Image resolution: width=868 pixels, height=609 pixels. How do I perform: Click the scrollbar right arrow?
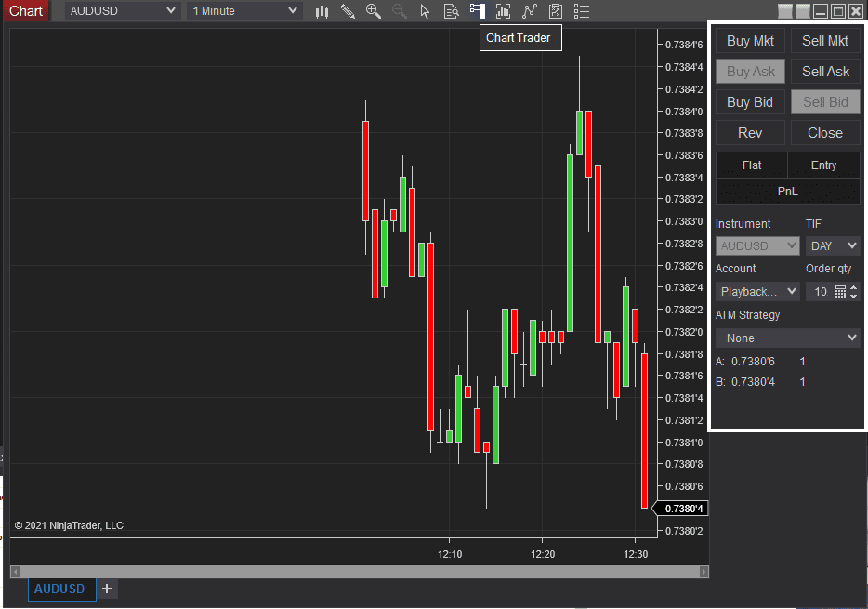[x=704, y=572]
